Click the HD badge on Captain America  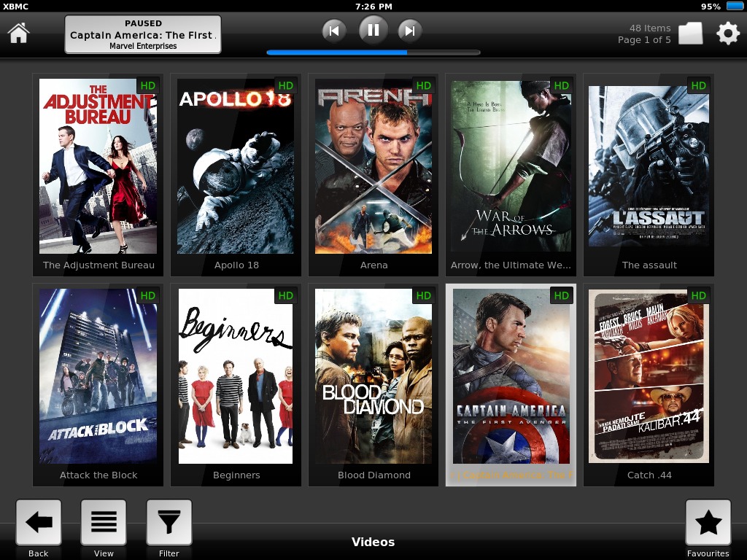pos(561,296)
